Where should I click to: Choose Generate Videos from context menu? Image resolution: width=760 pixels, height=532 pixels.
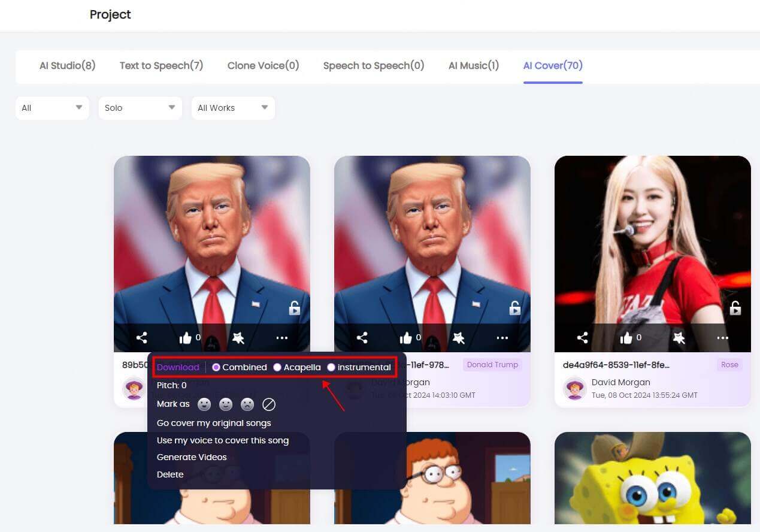192,457
